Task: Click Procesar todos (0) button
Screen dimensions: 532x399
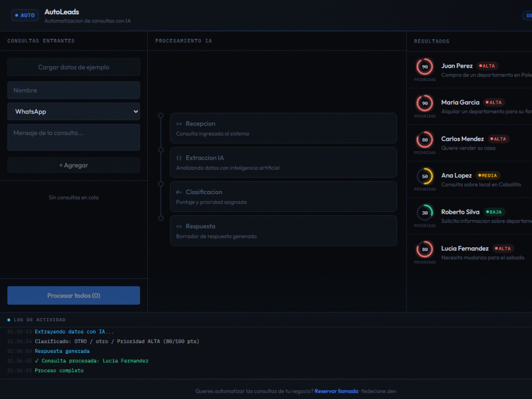Action: tap(73, 295)
